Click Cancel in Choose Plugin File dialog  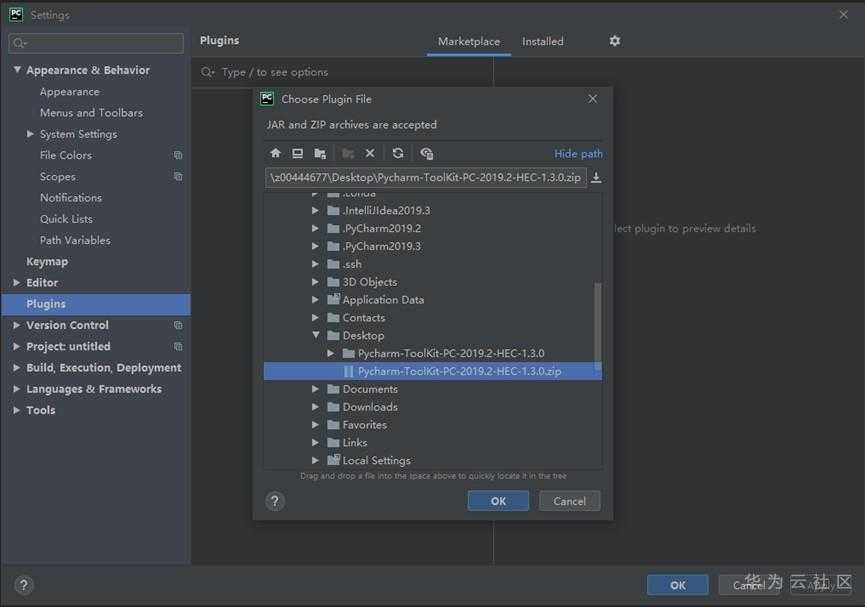point(569,501)
